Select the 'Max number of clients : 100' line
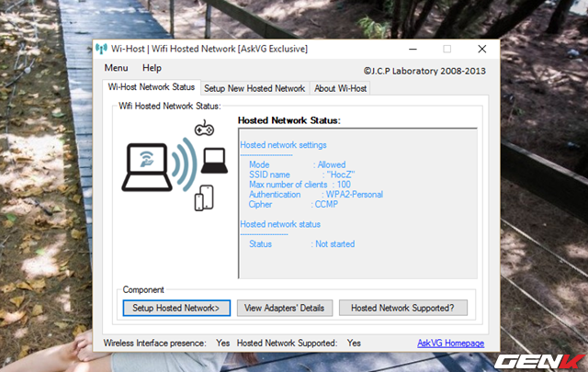Viewport: 588px width, 372px height. tap(300, 185)
